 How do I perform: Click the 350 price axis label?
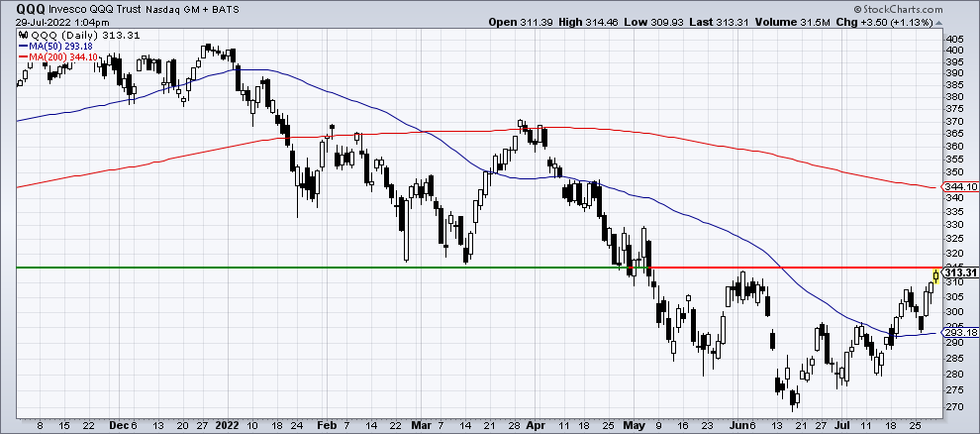(953, 172)
